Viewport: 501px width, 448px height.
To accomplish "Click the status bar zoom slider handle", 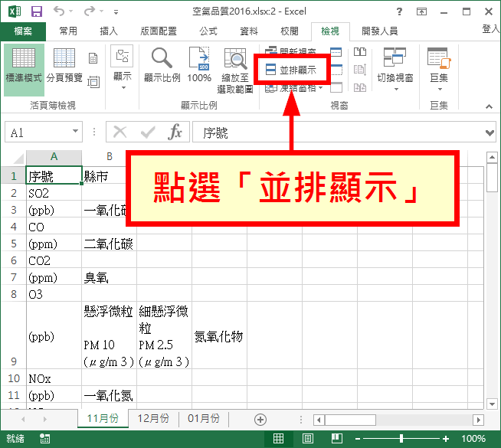I will click(401, 439).
